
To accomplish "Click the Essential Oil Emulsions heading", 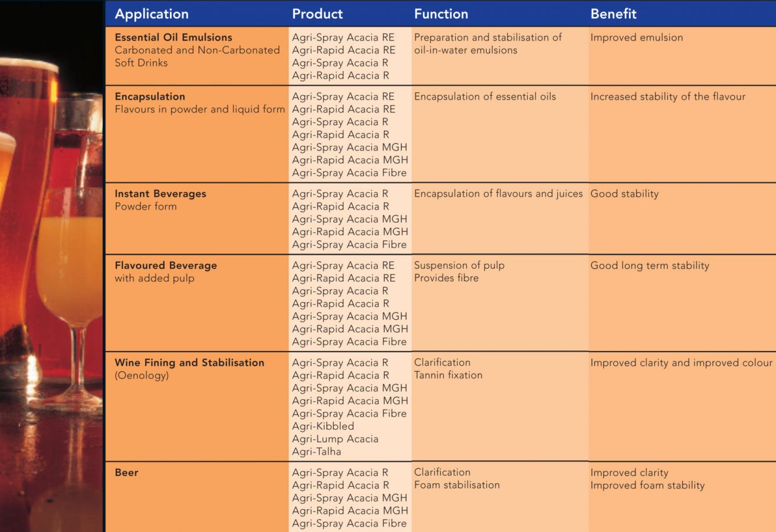I will [173, 38].
